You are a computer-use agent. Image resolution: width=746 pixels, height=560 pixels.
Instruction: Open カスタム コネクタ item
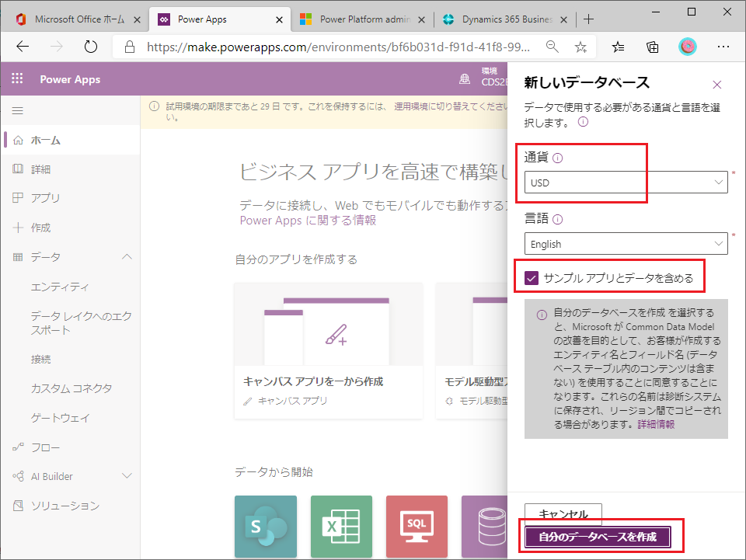[x=71, y=388]
